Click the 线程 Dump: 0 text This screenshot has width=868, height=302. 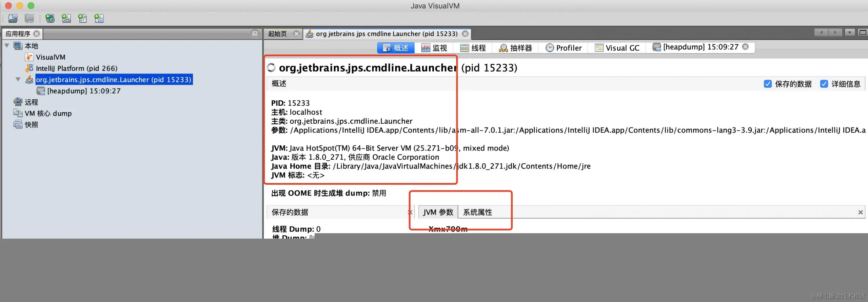coord(296,229)
